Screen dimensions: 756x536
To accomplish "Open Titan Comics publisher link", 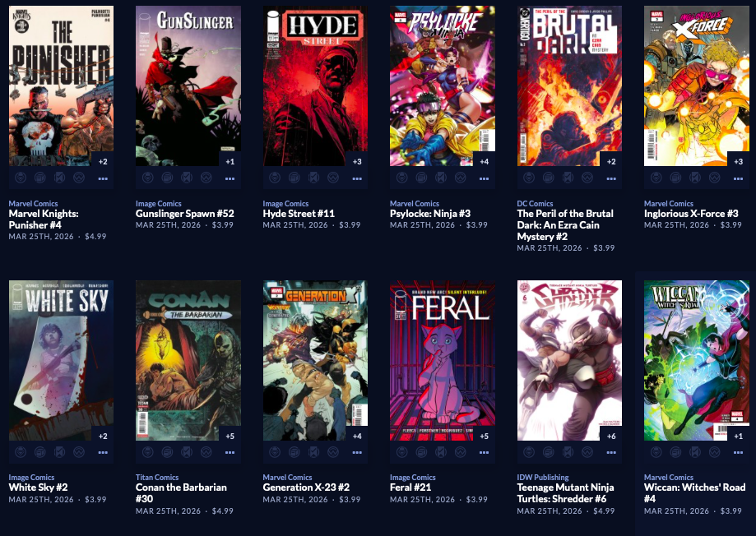I will (157, 477).
